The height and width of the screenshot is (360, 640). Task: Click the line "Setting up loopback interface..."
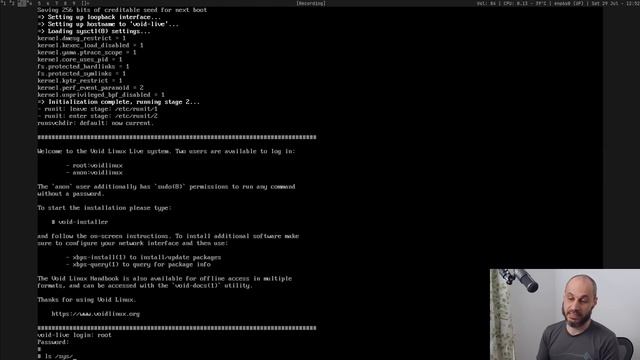click(99, 17)
